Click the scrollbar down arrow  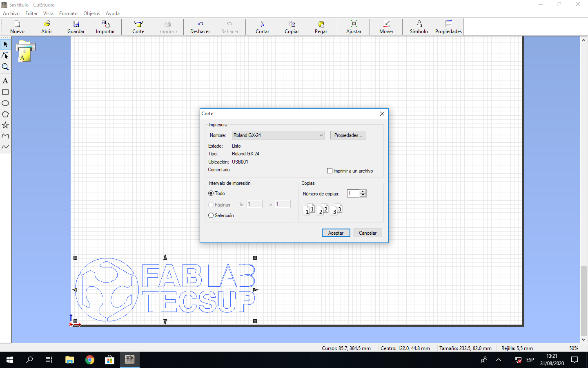(584, 340)
